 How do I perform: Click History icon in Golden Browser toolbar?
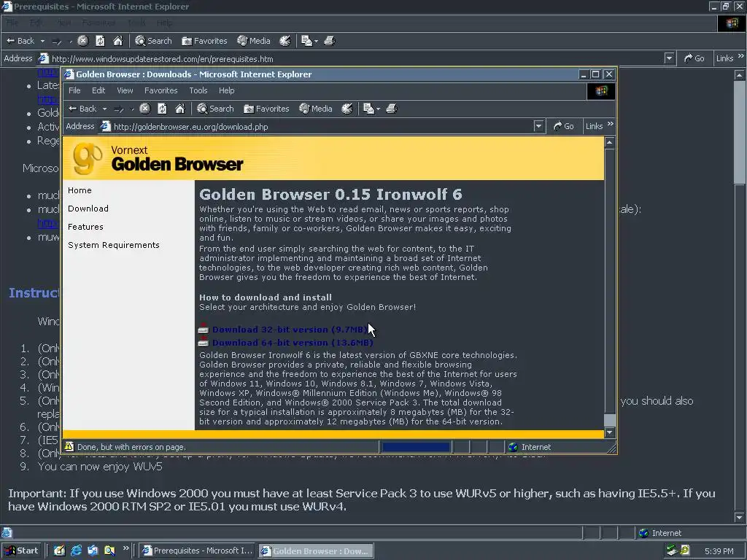click(x=347, y=109)
